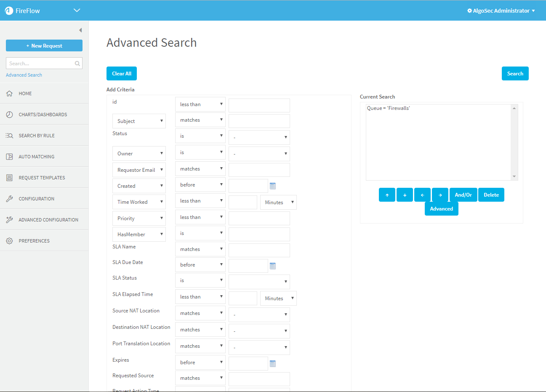The image size is (546, 392).
Task: Open the AlgoSec Administrator user menu
Action: (501, 11)
